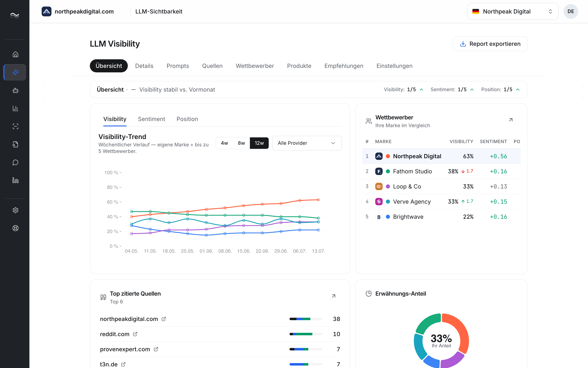This screenshot has width=588, height=368.
Task: Open external link icon next to provenexpert.com
Action: click(156, 349)
